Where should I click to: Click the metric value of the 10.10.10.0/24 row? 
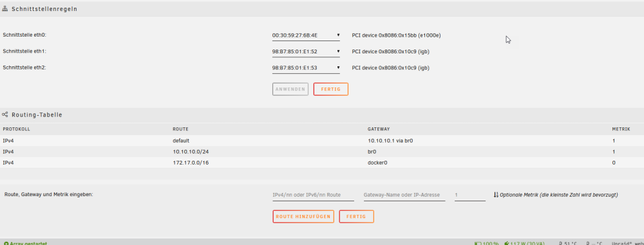click(x=614, y=152)
